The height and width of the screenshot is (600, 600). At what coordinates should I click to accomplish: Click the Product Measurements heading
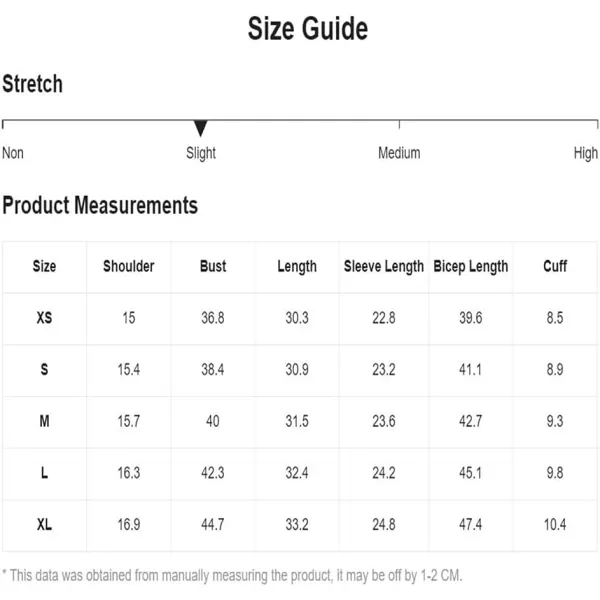(100, 205)
